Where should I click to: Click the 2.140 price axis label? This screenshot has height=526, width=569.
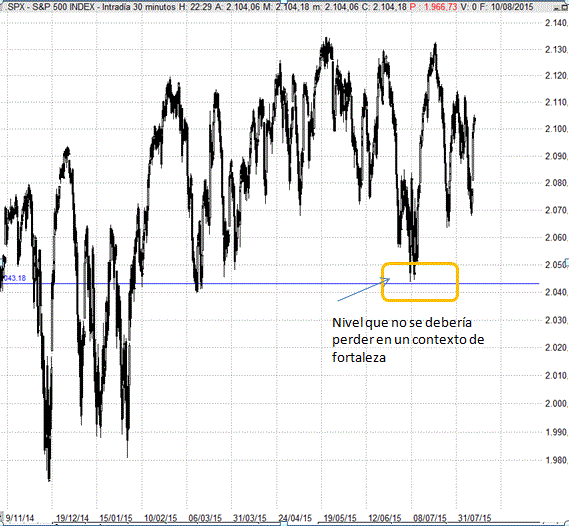[556, 23]
